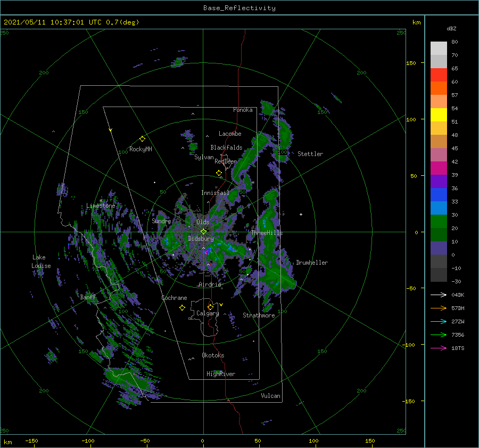Click the Lake Louise label

coord(41,262)
